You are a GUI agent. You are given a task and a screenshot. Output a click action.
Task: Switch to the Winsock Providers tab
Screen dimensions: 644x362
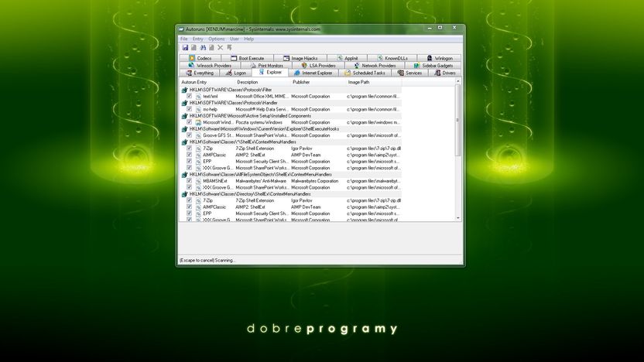[210, 66]
